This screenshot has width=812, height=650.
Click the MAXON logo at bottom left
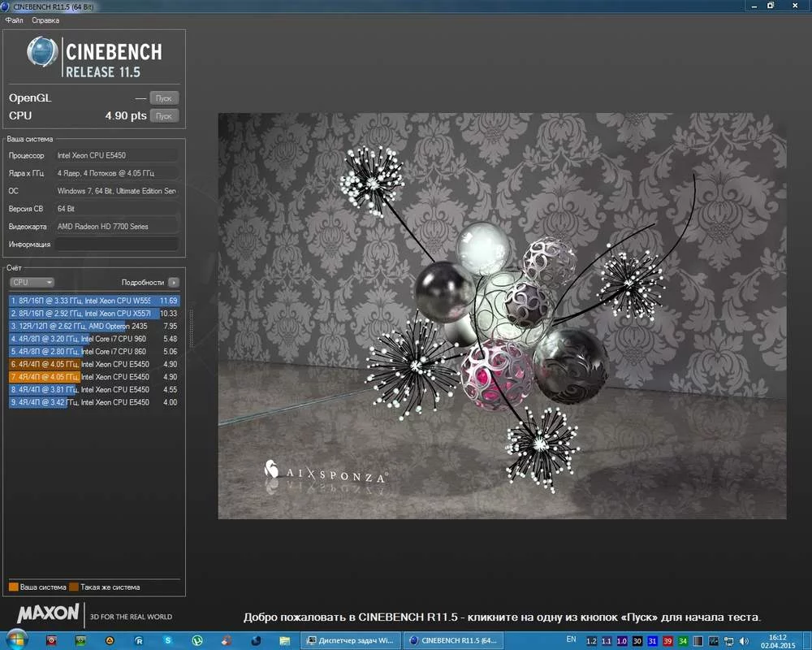coord(48,613)
